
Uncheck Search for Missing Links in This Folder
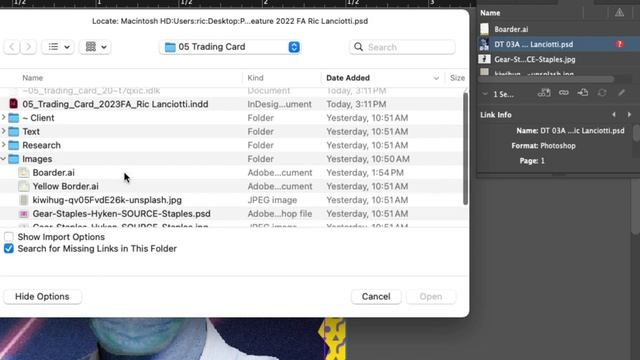tap(9, 249)
